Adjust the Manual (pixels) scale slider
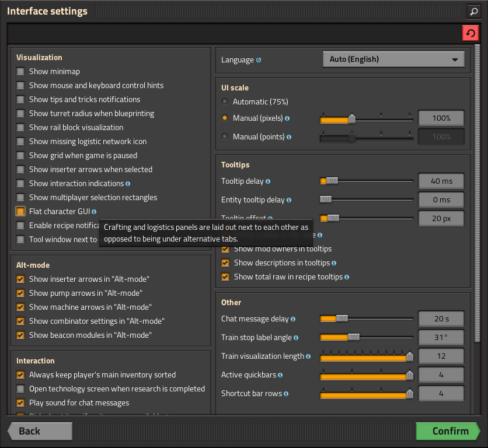Viewport: 488px width, 448px height. 367,118
